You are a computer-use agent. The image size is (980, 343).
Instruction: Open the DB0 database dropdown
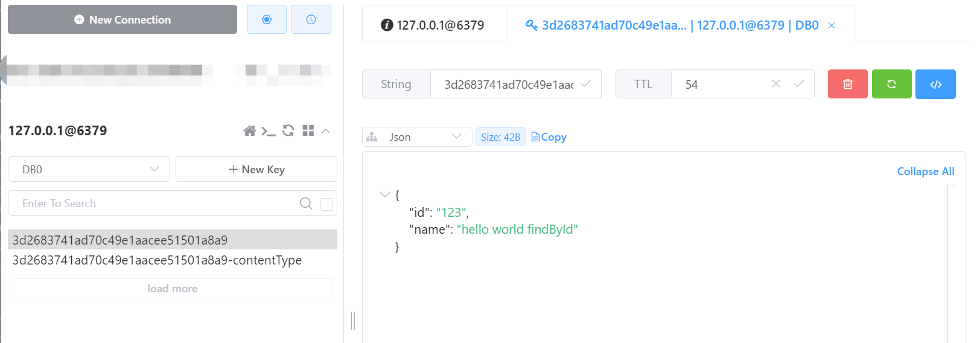(x=89, y=169)
